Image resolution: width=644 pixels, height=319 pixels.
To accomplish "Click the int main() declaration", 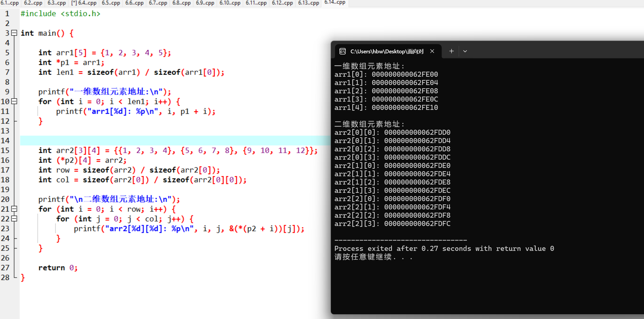I will coord(47,33).
